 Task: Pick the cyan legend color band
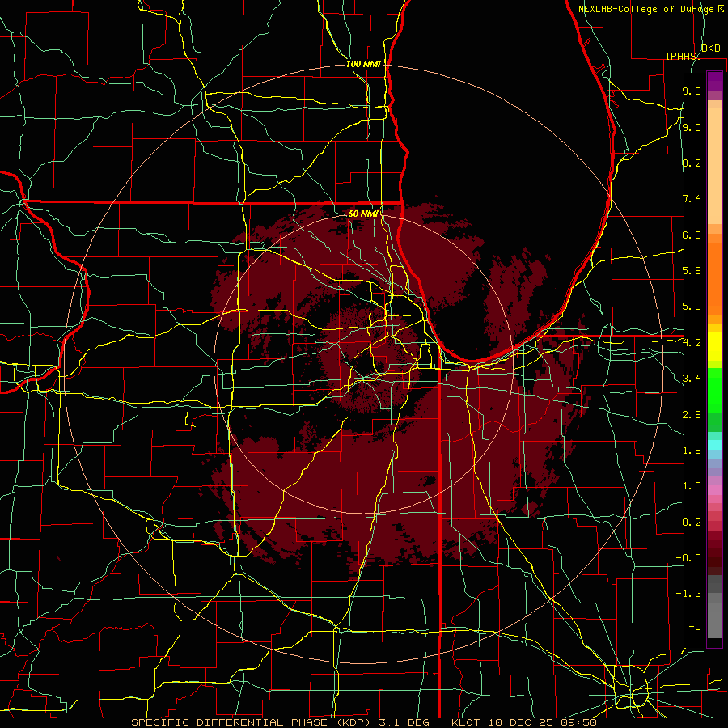pyautogui.click(x=714, y=445)
